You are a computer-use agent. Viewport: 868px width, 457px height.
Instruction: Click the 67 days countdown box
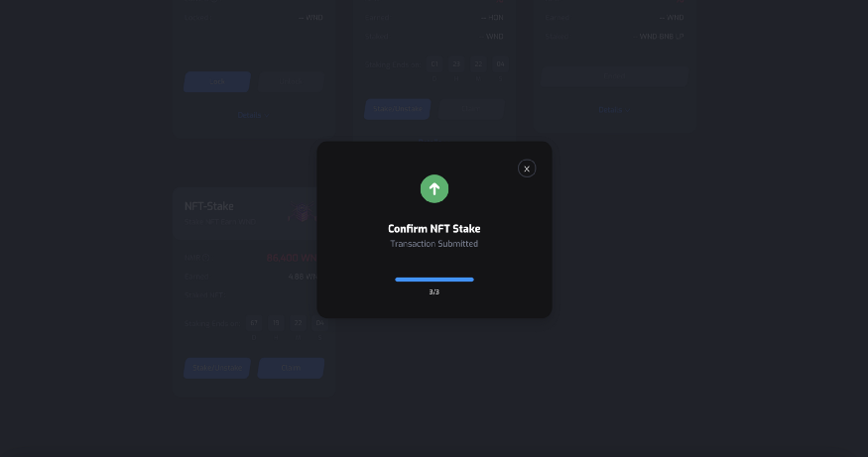pyautogui.click(x=255, y=323)
